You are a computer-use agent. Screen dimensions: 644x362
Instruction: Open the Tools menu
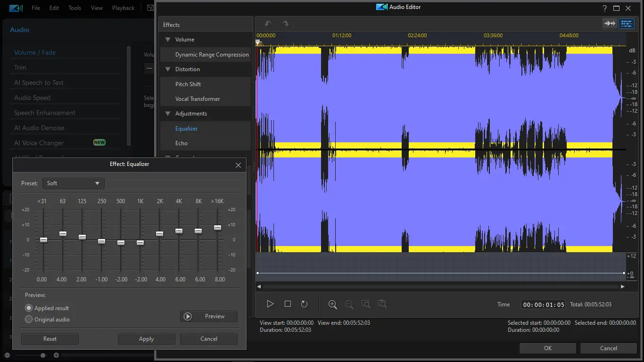[74, 8]
